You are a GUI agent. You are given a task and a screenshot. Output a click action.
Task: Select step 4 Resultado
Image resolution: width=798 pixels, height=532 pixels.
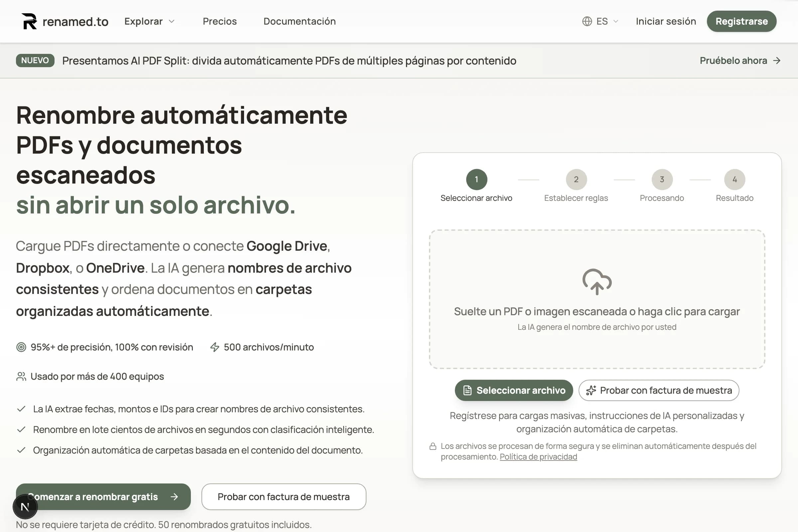coord(734,180)
